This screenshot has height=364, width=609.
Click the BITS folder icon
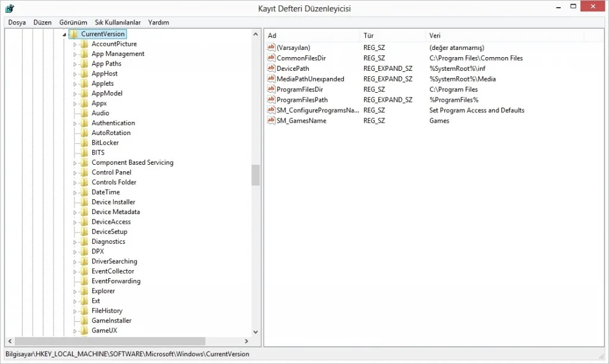pos(84,152)
